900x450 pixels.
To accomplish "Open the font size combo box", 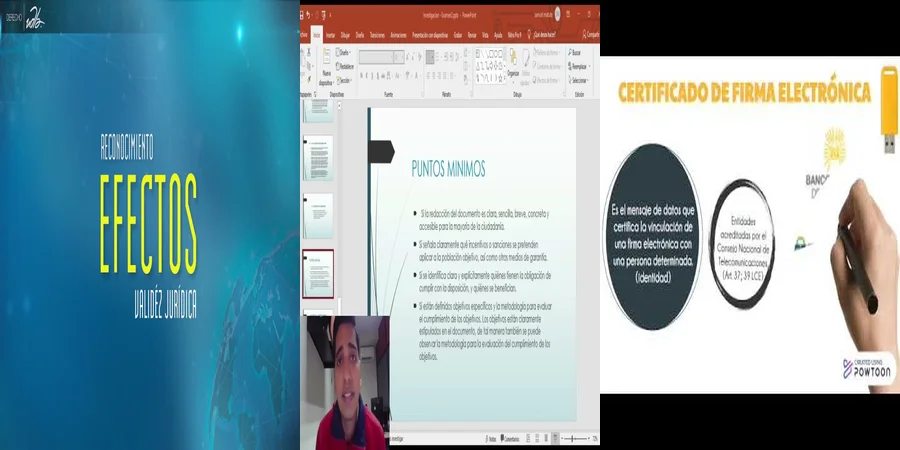I will (398, 57).
